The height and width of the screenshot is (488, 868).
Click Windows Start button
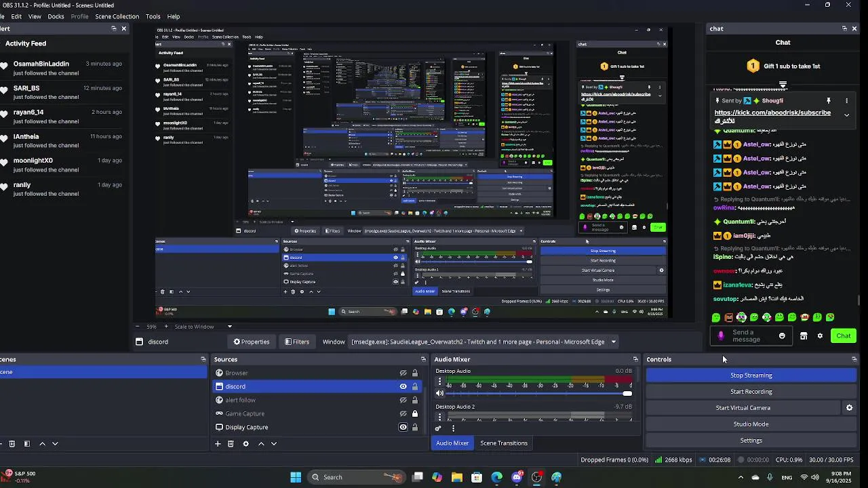(296, 477)
